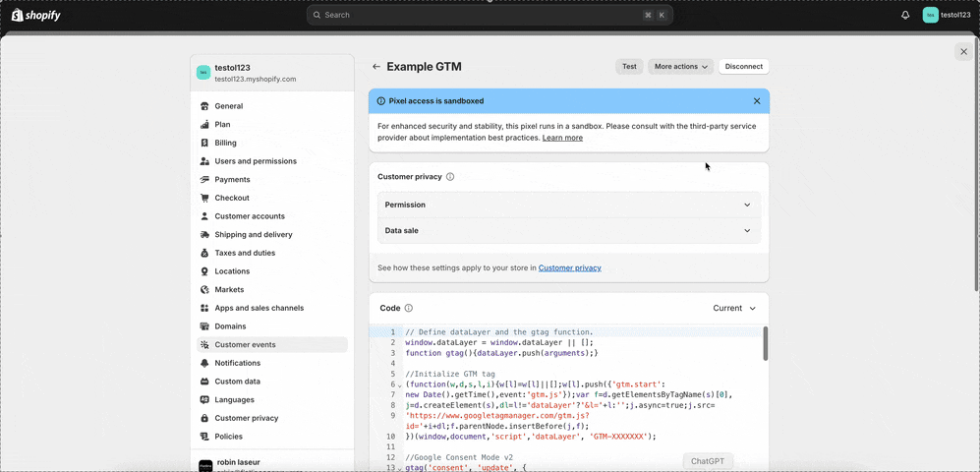Click the Checkout cart icon
Screen dimensions: 980x472
coord(204,198)
